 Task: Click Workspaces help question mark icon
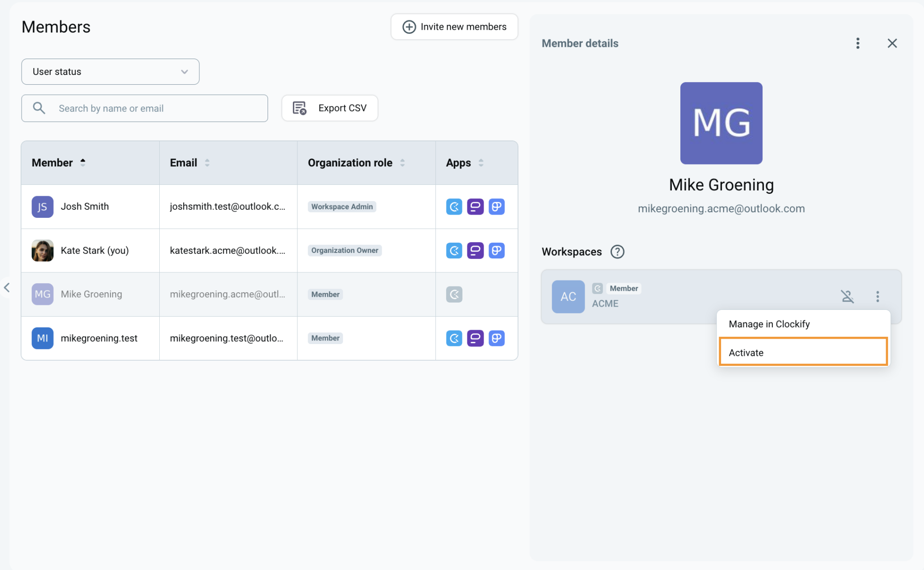tap(617, 252)
